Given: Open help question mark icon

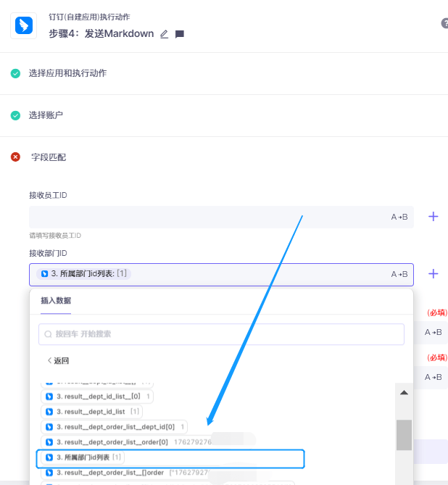Looking at the screenshot, I should coord(445,23).
